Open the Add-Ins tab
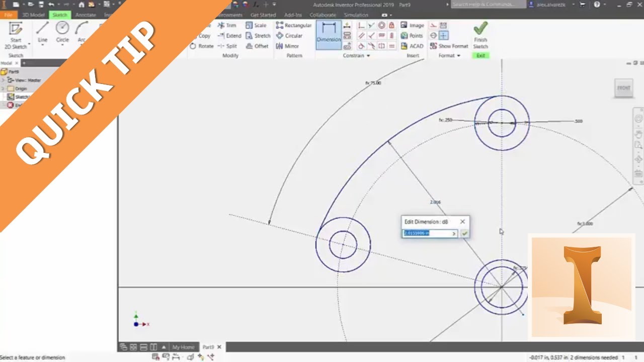Screen dimensions: 644x362 point(293,15)
